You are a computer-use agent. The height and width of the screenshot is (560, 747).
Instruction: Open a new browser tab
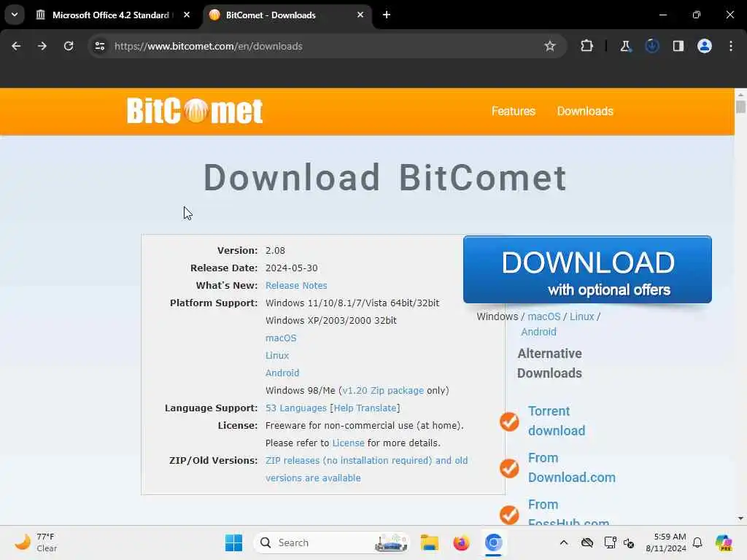click(387, 15)
